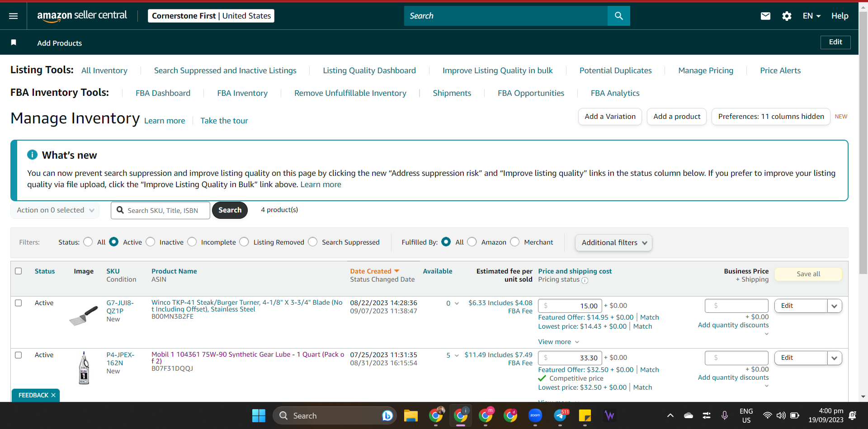Select the Inactive status radio button
This screenshot has width=868, height=429.
151,242
